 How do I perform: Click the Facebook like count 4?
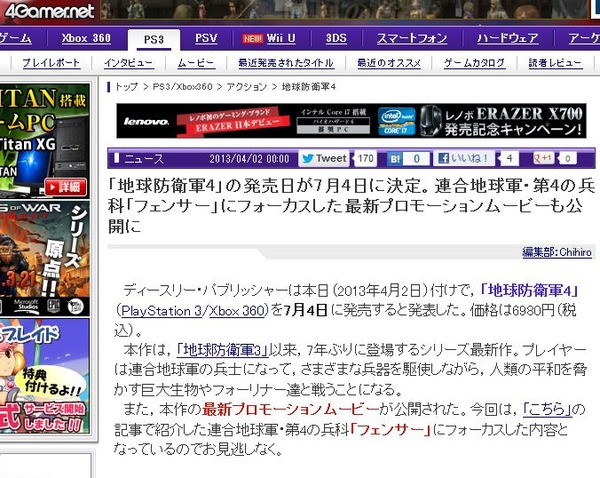pyautogui.click(x=509, y=158)
